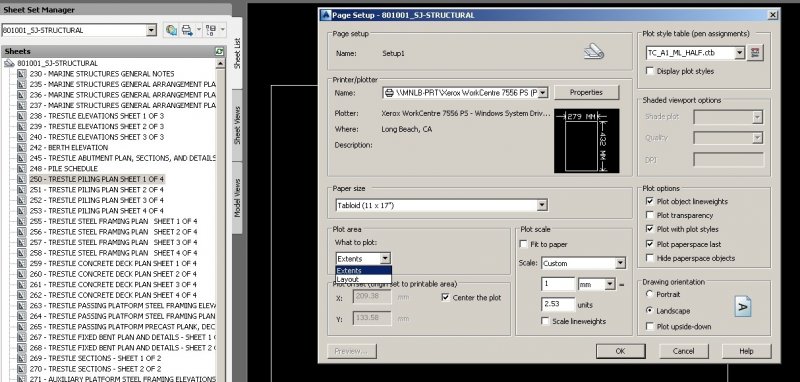
Task: Click sheet icon for 230 - Marine Structures General Notes
Action: click(21, 74)
